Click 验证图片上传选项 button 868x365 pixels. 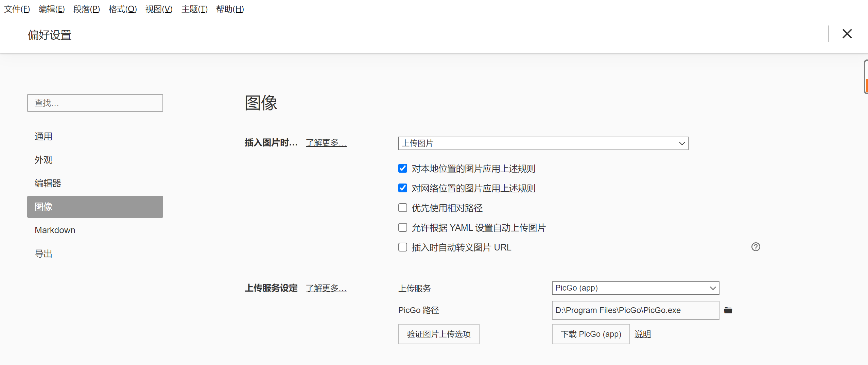(439, 334)
